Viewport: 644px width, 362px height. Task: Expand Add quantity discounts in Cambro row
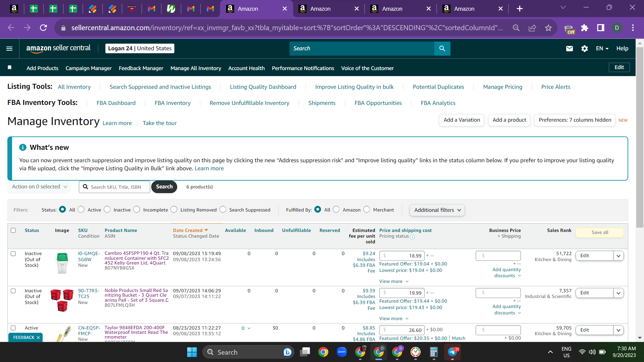[x=506, y=273]
